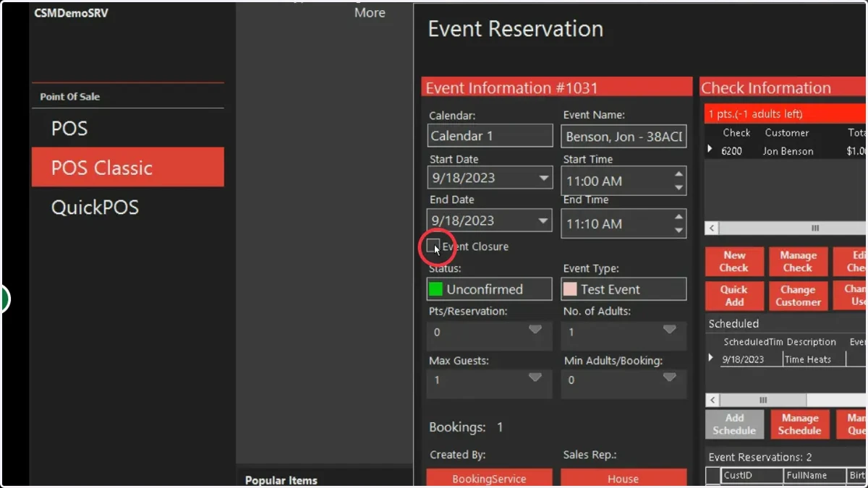868x488 pixels.
Task: Open Max Guests dropdown arrow
Action: (x=535, y=377)
